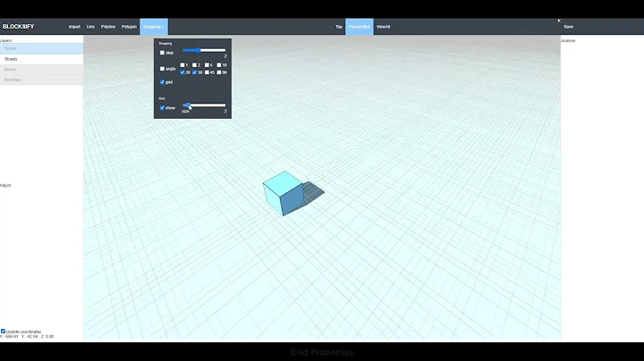Viewport: 644px width, 361px height.
Task: Switch to Top view
Action: tap(339, 27)
